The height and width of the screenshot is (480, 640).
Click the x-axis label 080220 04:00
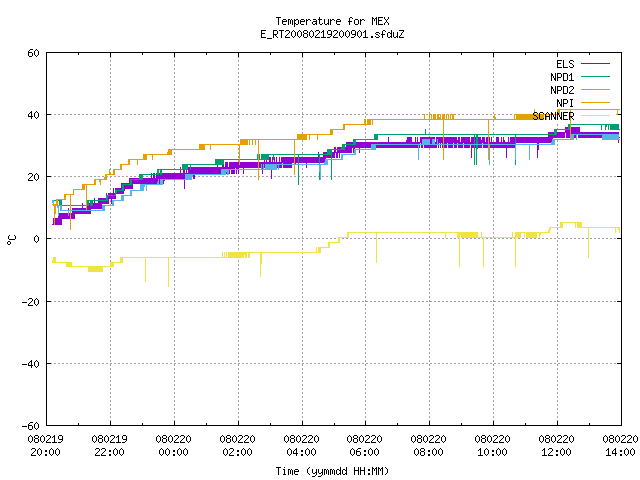click(301, 446)
